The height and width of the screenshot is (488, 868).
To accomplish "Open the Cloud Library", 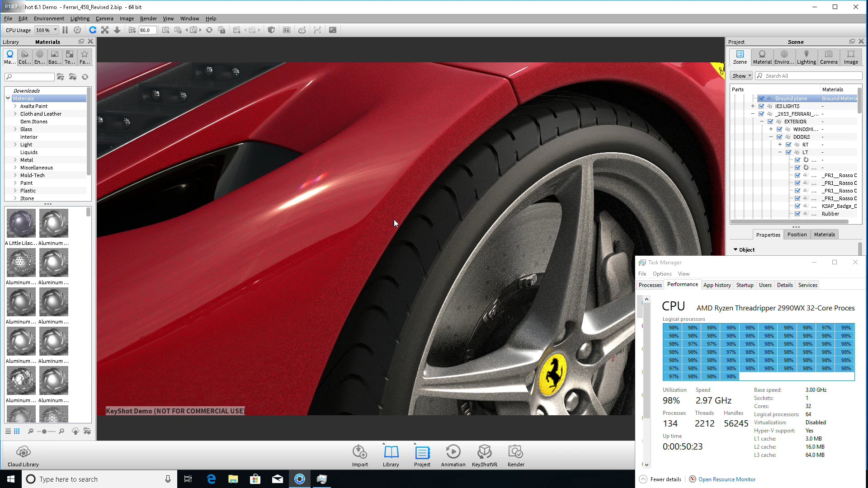I will pos(23,456).
